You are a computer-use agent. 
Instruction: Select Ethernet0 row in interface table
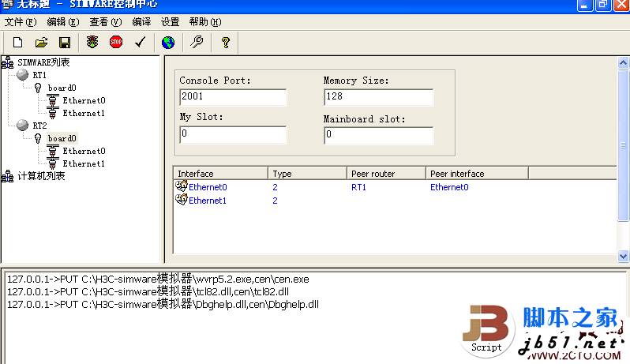click(x=395, y=187)
